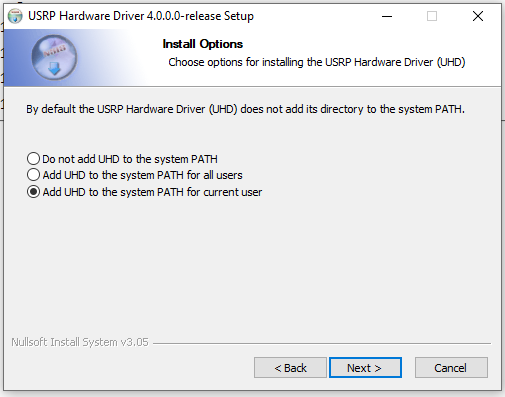This screenshot has width=505, height=397.
Task: Click the installer icon in the title bar
Action: click(15, 16)
